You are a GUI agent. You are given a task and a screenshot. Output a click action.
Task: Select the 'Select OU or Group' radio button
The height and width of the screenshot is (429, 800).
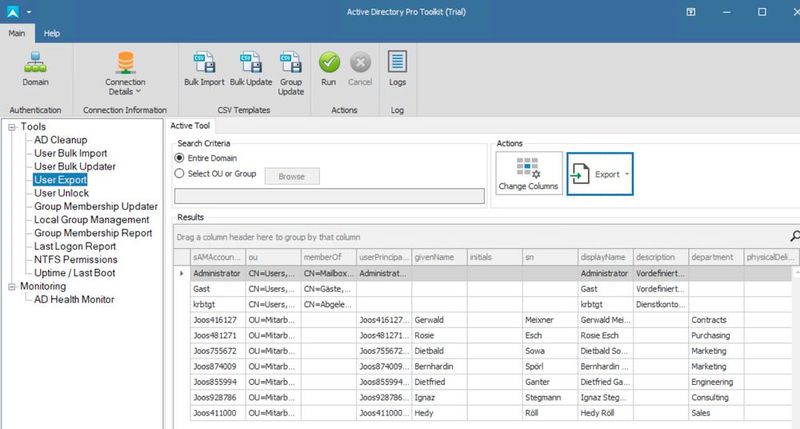tap(179, 173)
